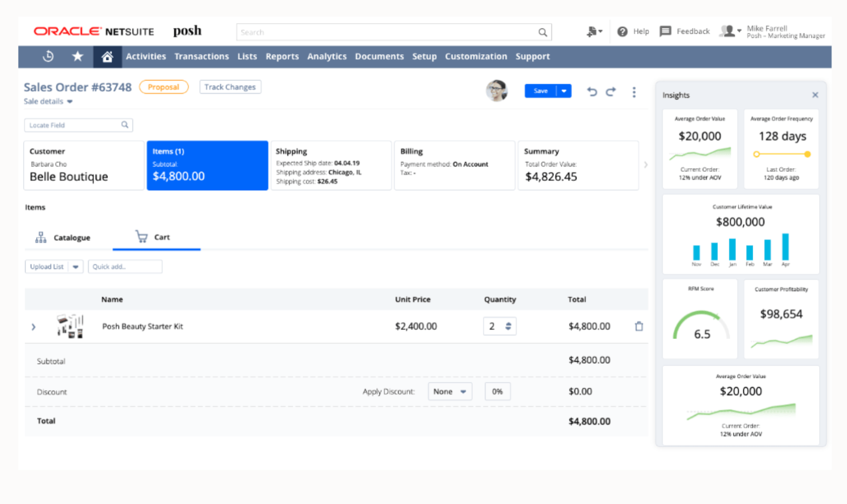Click the Posh Beauty Starter Kit thumbnail
The height and width of the screenshot is (504, 847).
pos(70,326)
